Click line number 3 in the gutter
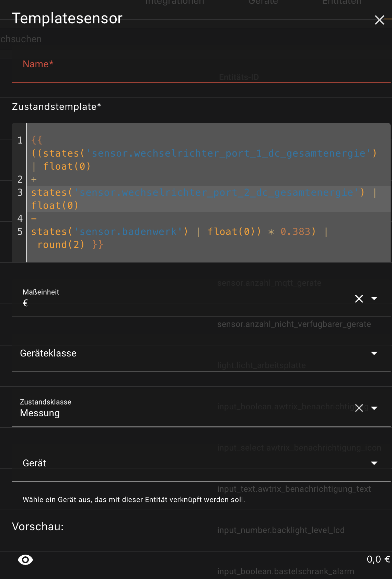 coord(20,192)
